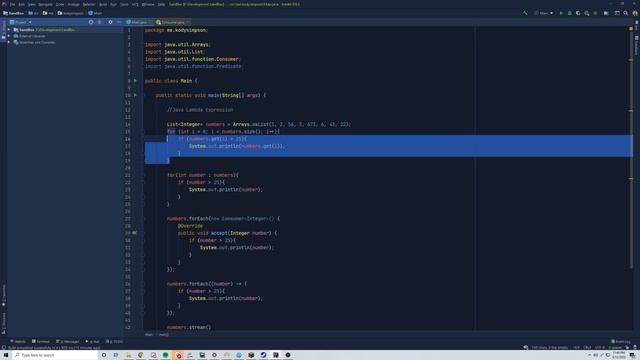Click the override gutter icon beside accept method
The height and width of the screenshot is (360, 640).
point(135,233)
